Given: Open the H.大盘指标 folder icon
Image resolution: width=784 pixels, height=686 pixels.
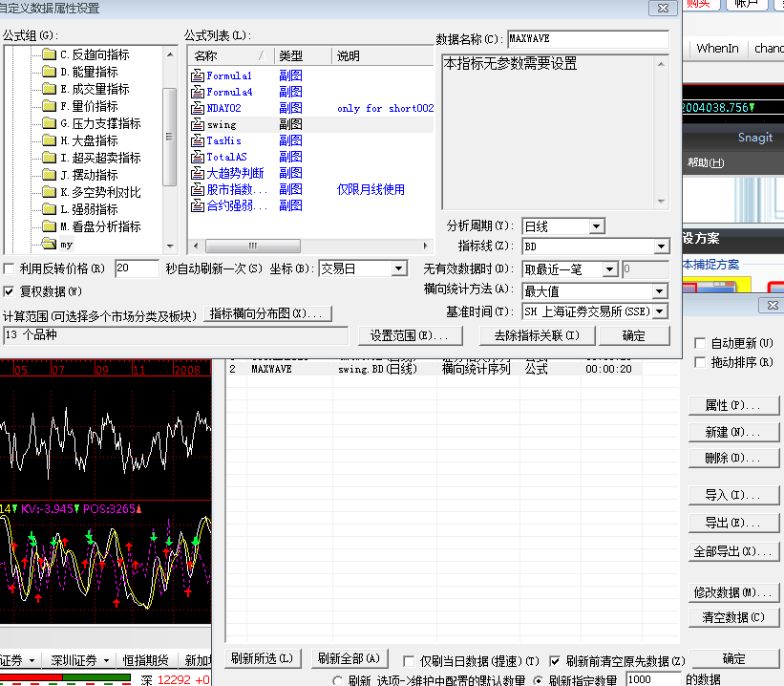Looking at the screenshot, I should click(50, 140).
